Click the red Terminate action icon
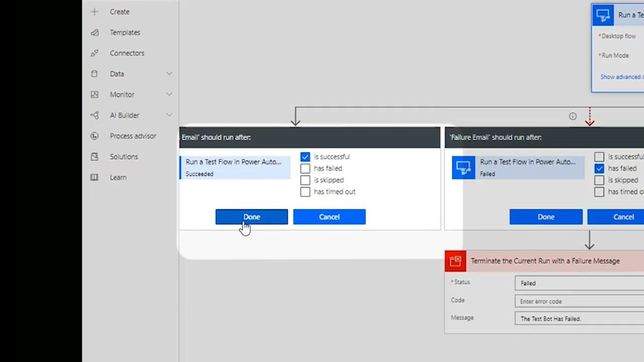This screenshot has height=362, width=644. pos(455,261)
